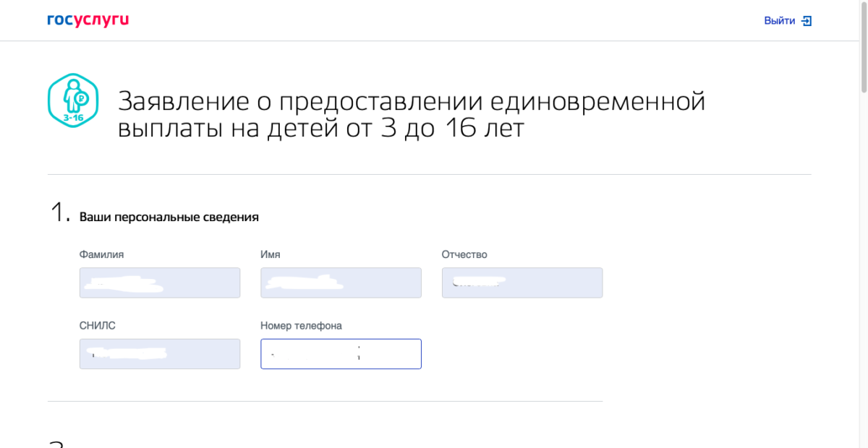Image resolution: width=868 pixels, height=448 pixels.
Task: Click the Госуслуги logo
Action: [88, 21]
